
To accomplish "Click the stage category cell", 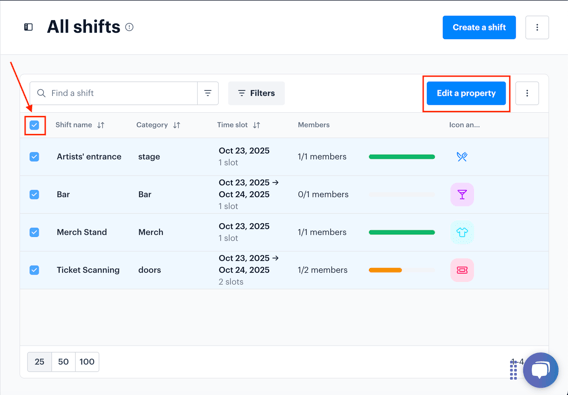I will (149, 157).
